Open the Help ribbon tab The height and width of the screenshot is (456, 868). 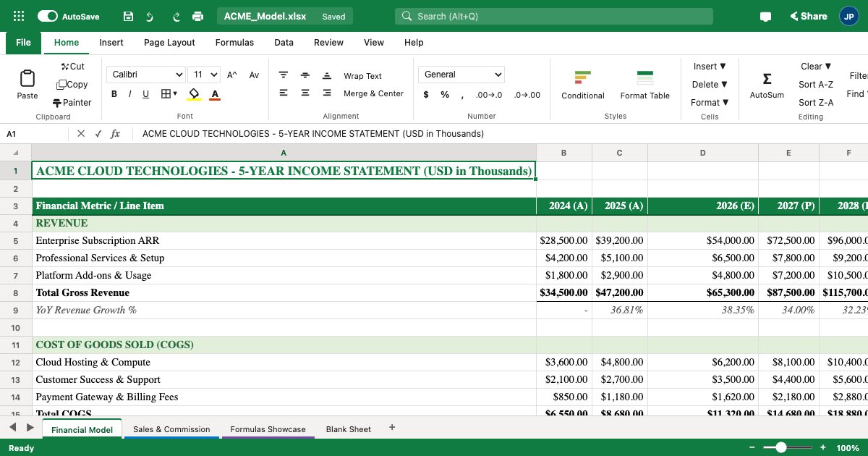coord(414,43)
